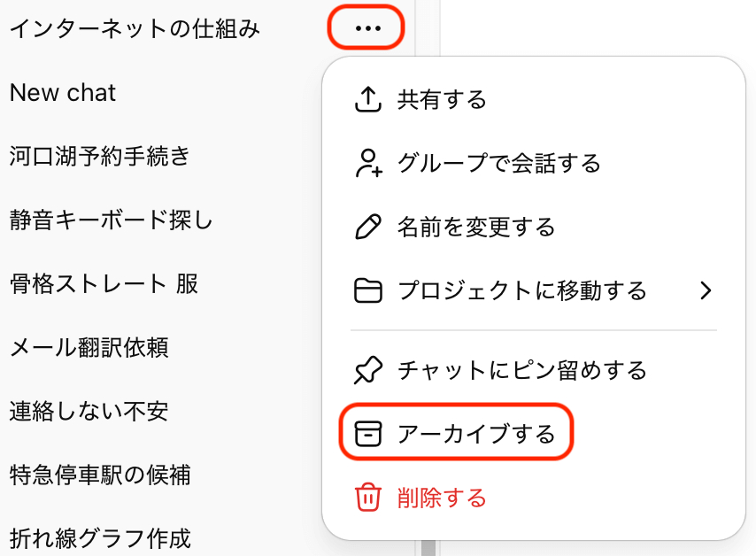Open the 静音キーボード探し conversation

pyautogui.click(x=112, y=220)
